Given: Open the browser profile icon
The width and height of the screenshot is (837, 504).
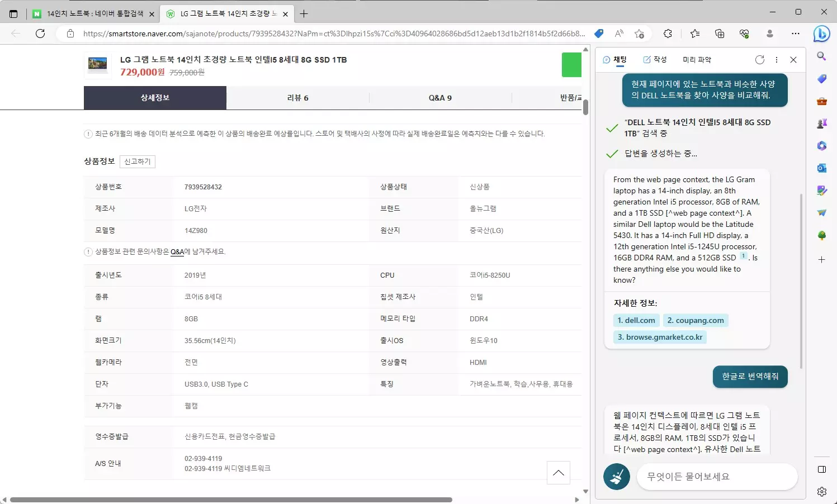Looking at the screenshot, I should coord(770,34).
